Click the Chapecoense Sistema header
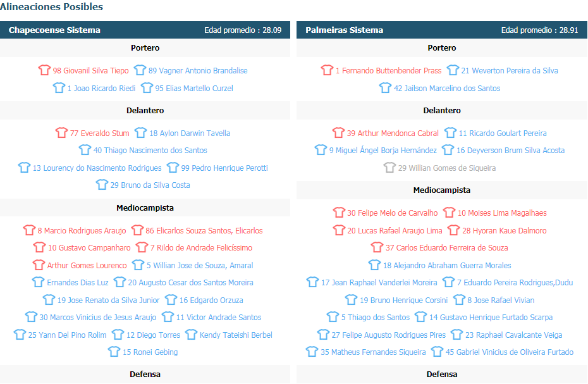 tap(54, 30)
